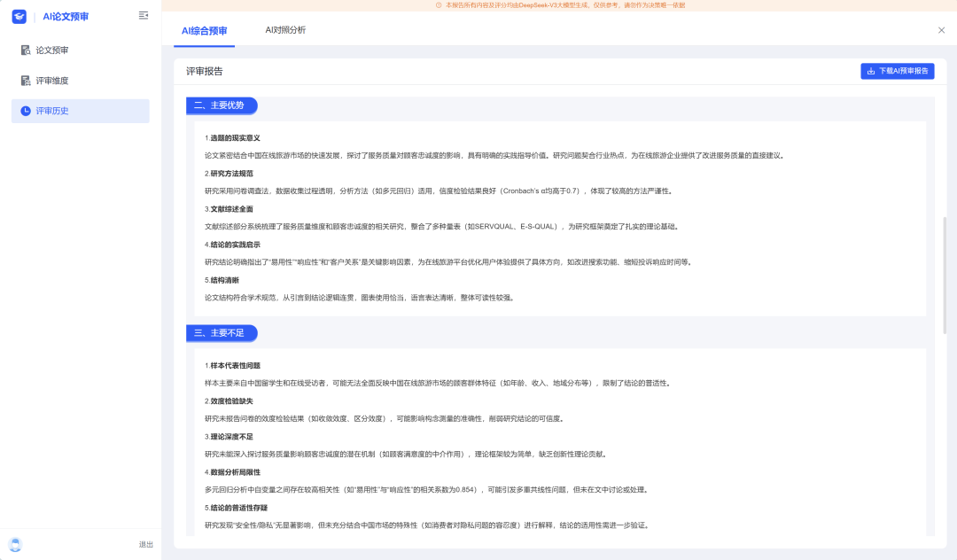Click the 三、主要不足 section header

click(x=222, y=333)
